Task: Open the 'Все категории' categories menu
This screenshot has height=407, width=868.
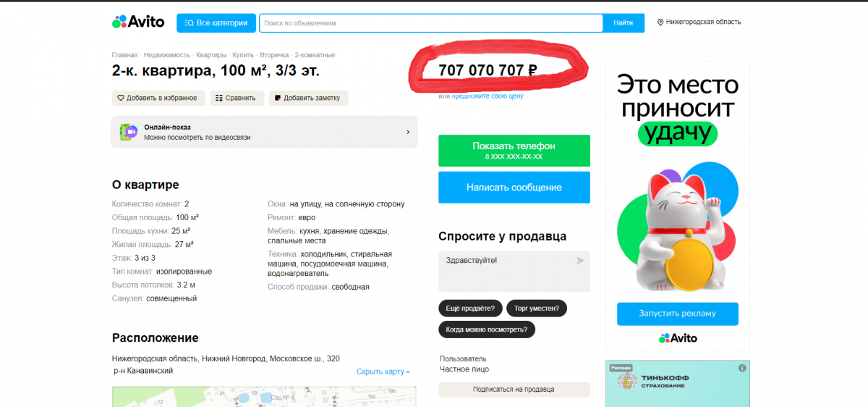Action: pos(216,23)
